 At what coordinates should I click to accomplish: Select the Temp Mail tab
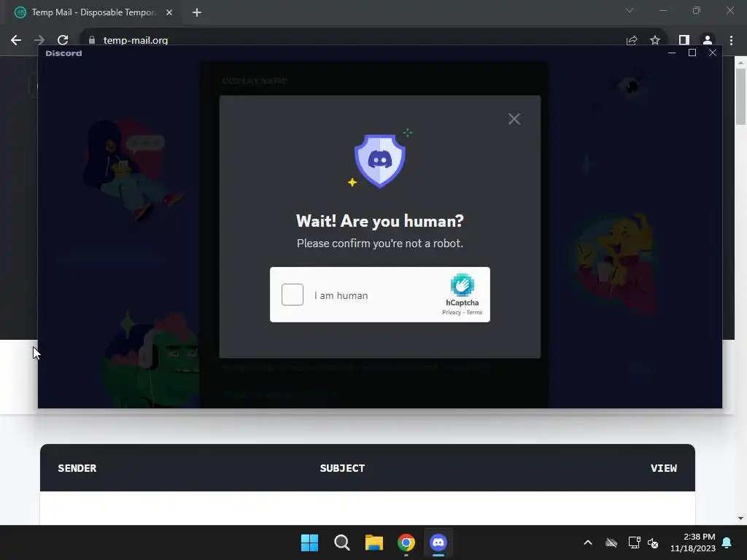pos(93,12)
